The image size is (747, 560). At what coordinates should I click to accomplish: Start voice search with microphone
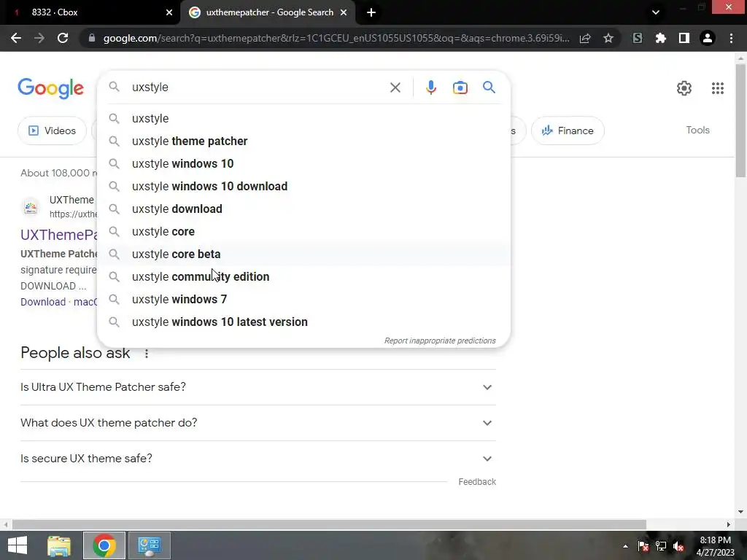[431, 87]
